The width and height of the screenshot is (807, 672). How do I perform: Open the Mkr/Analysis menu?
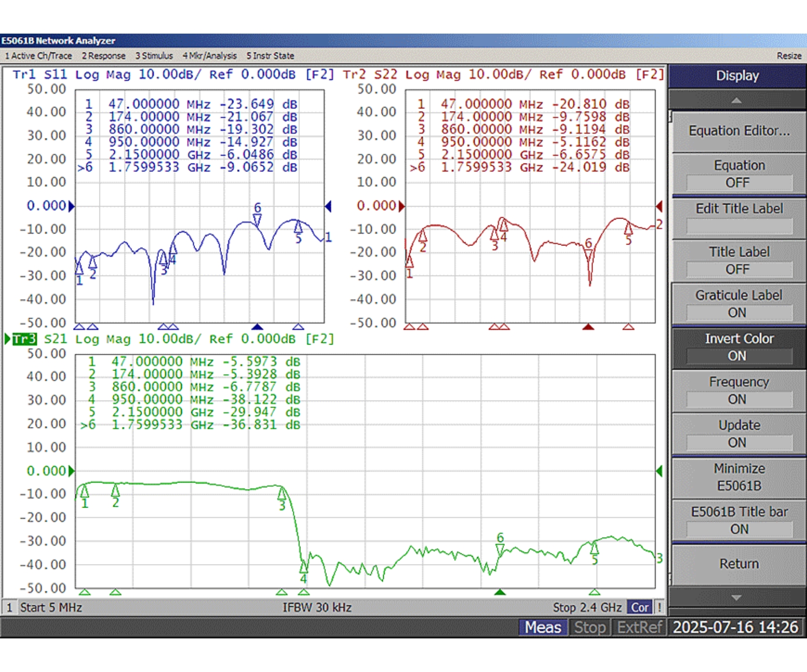[209, 56]
